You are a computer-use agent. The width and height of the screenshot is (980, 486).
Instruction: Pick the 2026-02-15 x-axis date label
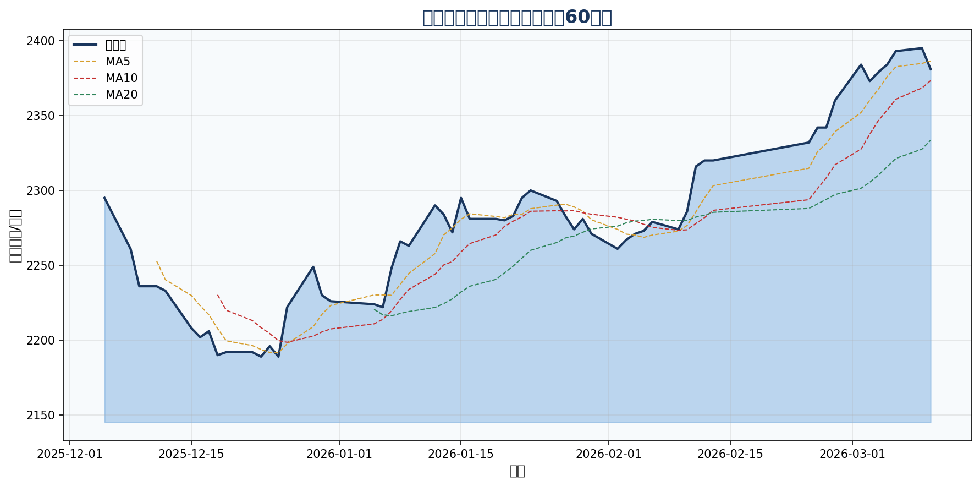[x=730, y=454]
